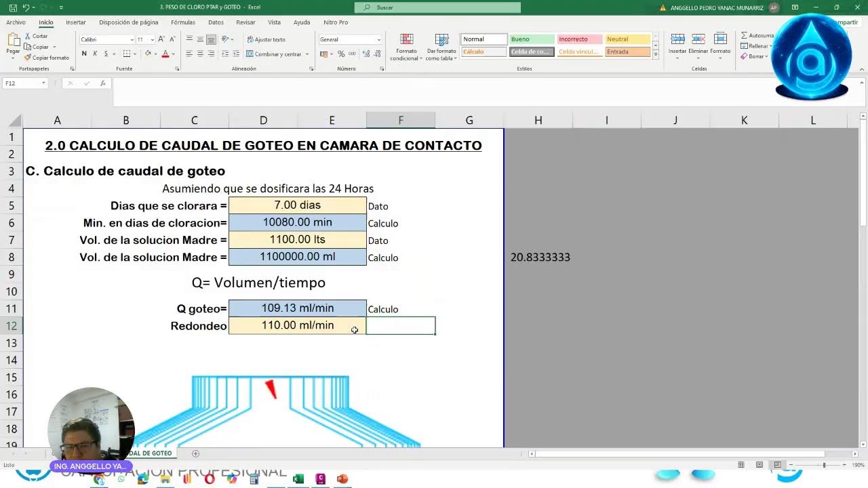Screen dimensions: 868x488
Task: Select column H header
Action: tap(538, 120)
